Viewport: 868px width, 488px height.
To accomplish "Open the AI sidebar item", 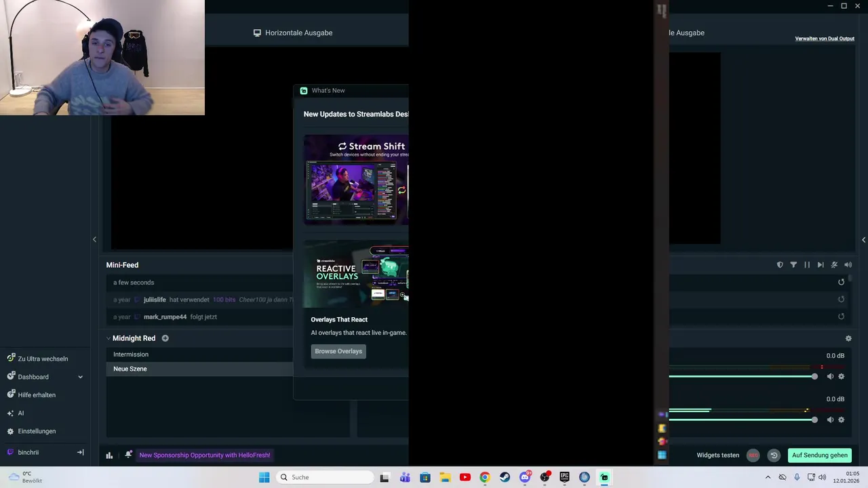I will point(15,413).
